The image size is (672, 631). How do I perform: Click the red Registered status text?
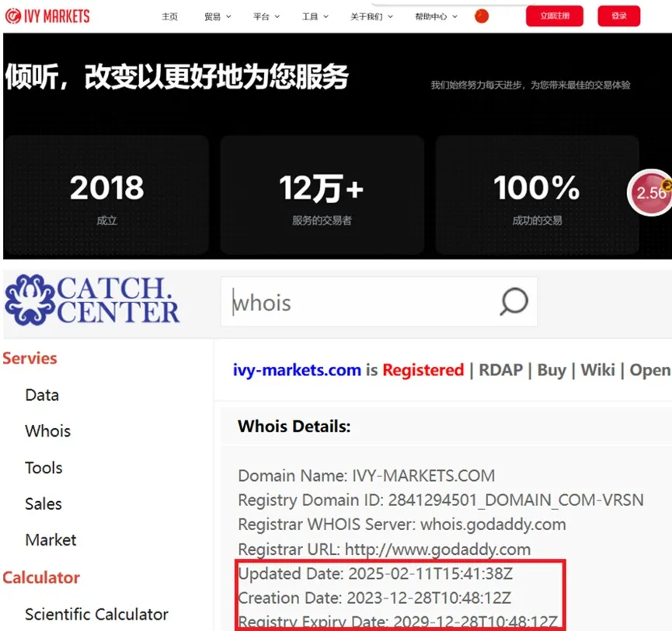tap(423, 370)
